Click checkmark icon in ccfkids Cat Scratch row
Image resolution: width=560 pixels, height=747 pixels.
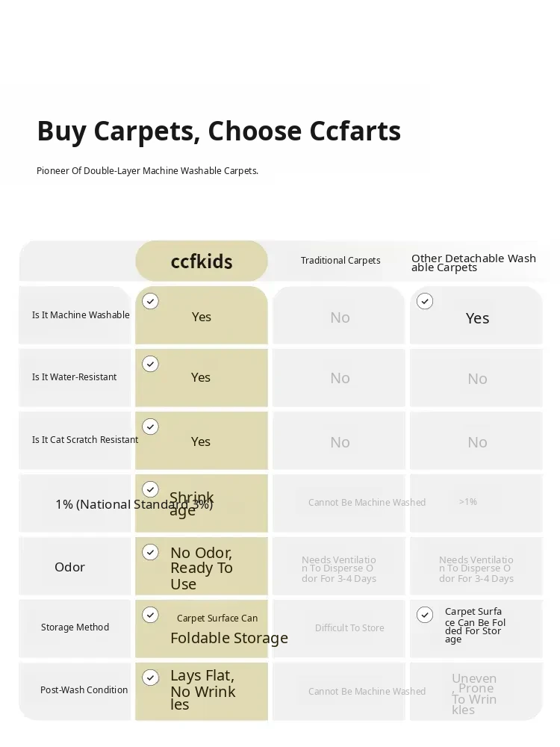click(151, 427)
